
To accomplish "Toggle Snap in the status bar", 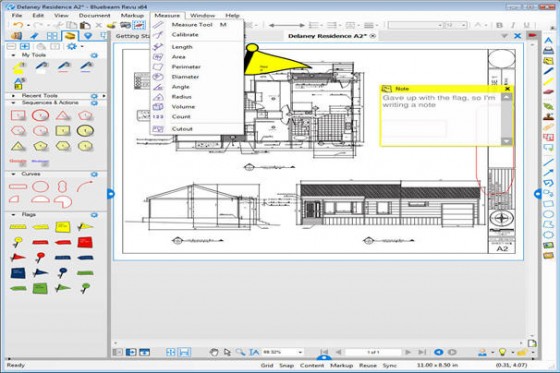I will pyautogui.click(x=286, y=365).
